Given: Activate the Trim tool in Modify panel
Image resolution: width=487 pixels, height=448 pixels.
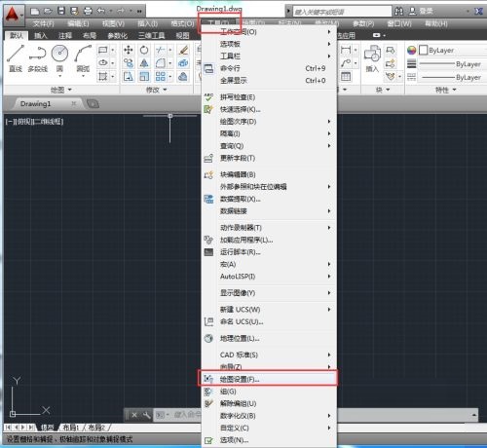Looking at the screenshot, I should 161,50.
